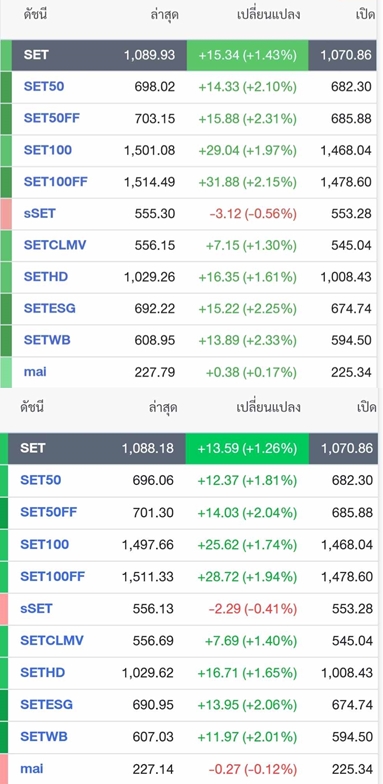Select highlighted SET row with 1,089.93
The height and width of the screenshot is (784, 383).
[194, 55]
